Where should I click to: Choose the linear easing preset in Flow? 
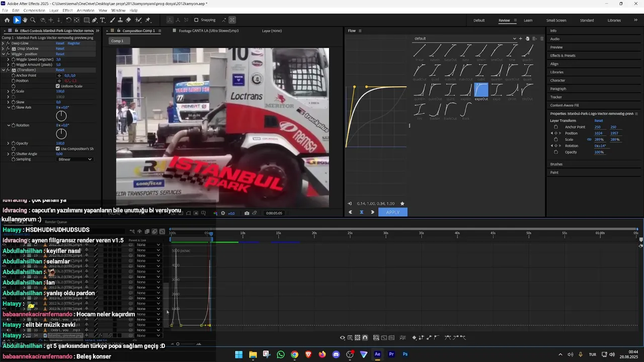coord(420,52)
